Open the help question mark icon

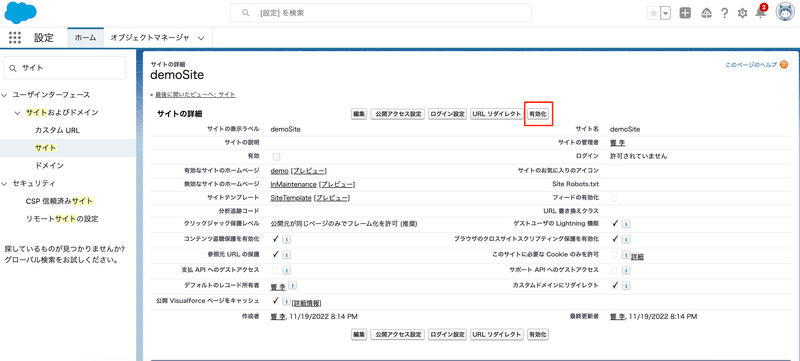[x=724, y=13]
